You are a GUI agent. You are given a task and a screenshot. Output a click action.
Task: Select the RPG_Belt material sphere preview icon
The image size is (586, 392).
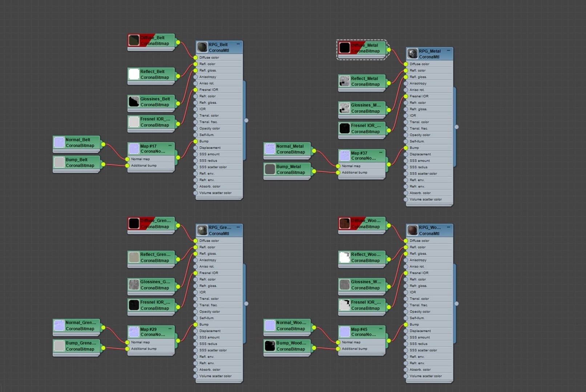click(x=202, y=47)
